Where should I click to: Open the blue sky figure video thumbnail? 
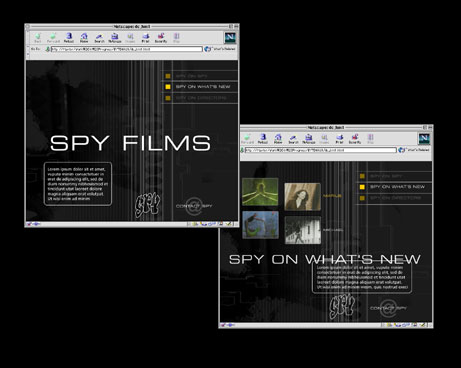260,225
